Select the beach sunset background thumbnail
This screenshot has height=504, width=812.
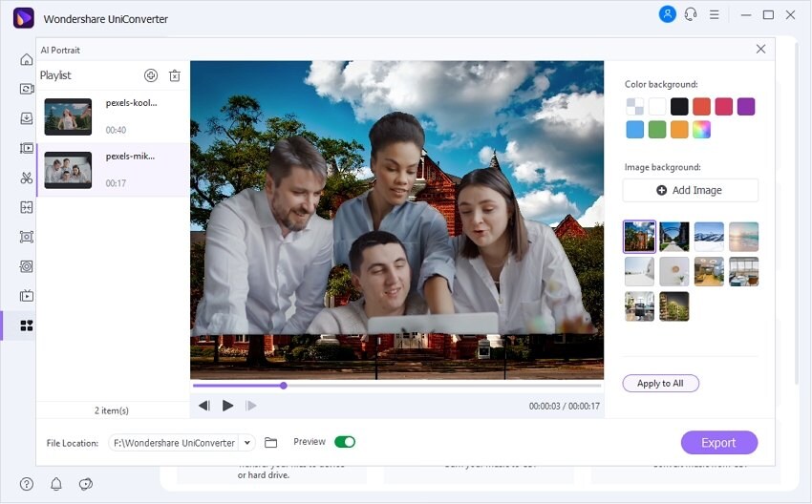743,237
